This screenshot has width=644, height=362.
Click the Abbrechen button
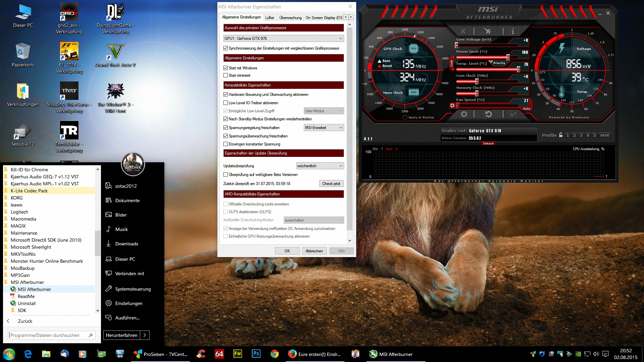pyautogui.click(x=314, y=251)
